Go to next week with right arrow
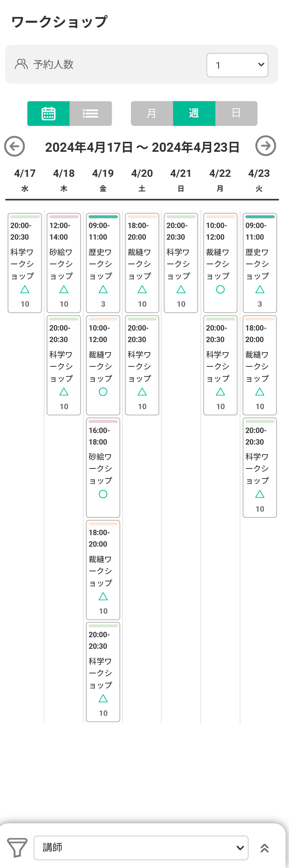The height and width of the screenshot is (868, 289). [x=266, y=146]
